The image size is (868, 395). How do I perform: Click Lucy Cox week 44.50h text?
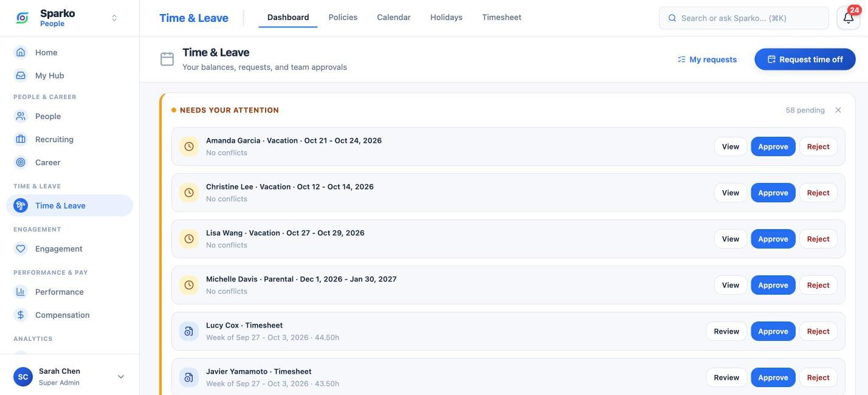[x=272, y=337]
